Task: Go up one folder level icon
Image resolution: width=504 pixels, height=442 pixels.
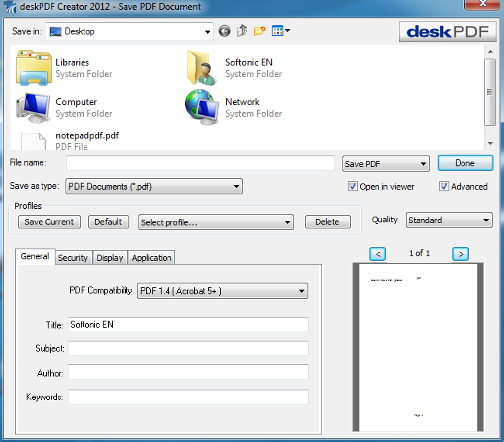Action: tap(242, 31)
